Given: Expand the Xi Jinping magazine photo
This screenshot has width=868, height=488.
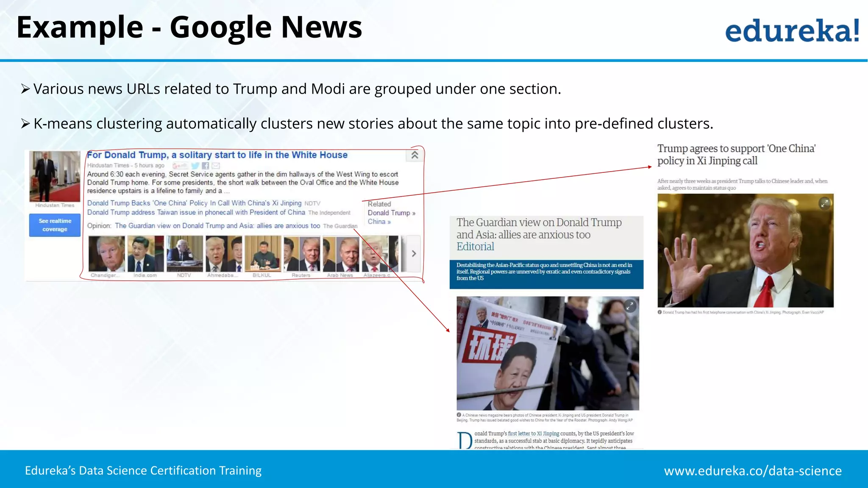Looking at the screenshot, I should point(630,305).
